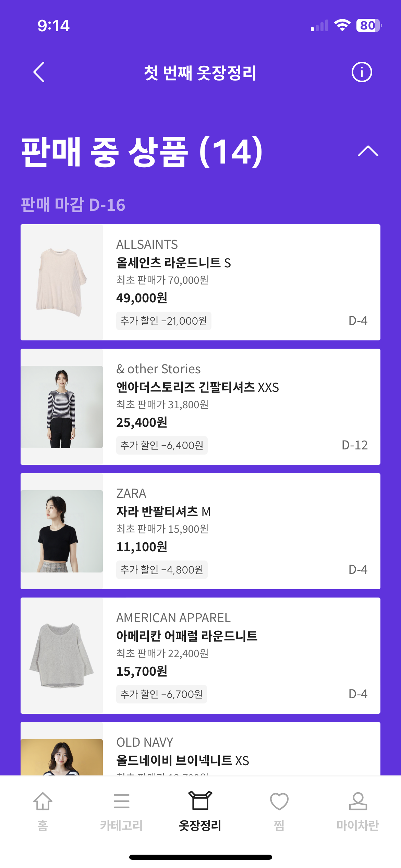Select the 홈 tab label

[x=43, y=825]
